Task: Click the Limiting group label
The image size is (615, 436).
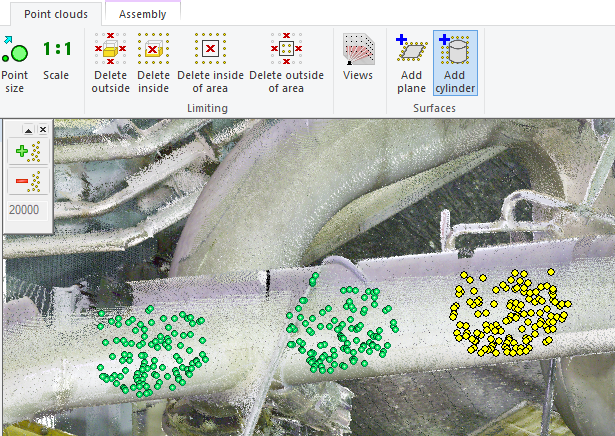Action: [x=206, y=107]
